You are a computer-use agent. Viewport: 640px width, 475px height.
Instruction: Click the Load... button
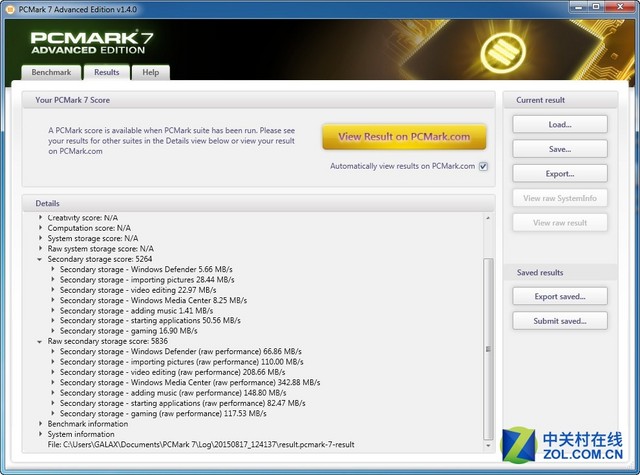point(560,124)
